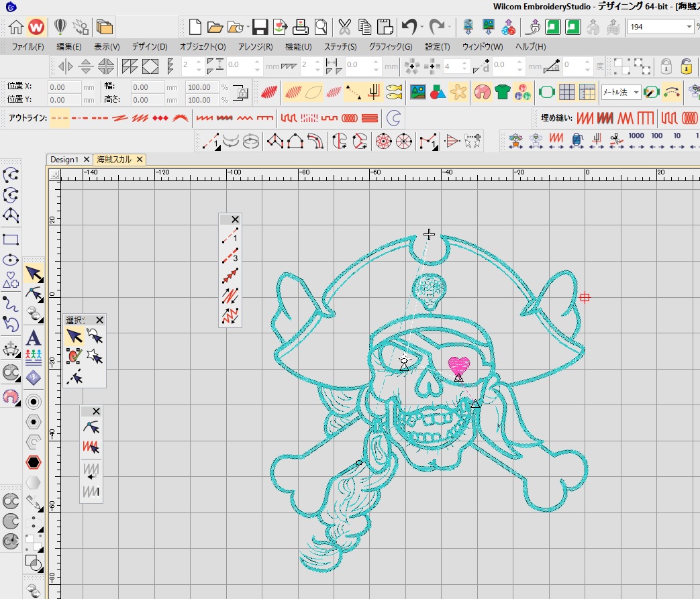The width and height of the screenshot is (700, 599).
Task: Choose single run outline stitch
Action: click(59, 118)
